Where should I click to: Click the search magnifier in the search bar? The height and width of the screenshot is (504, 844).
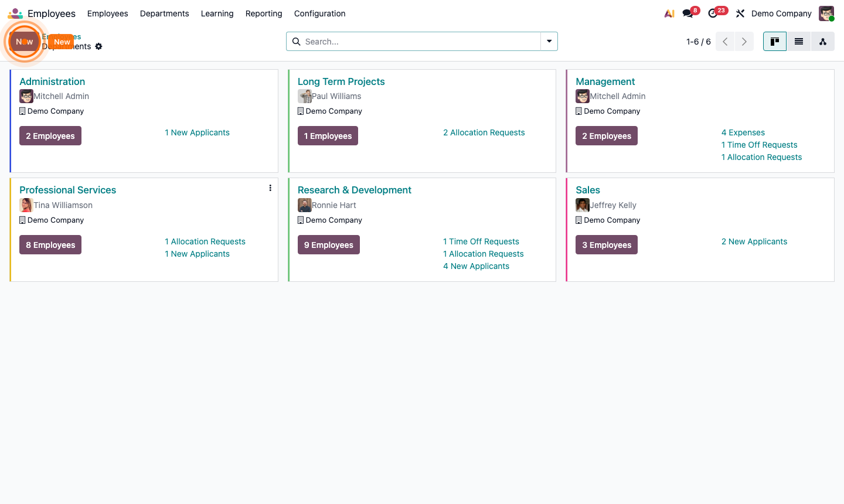pyautogui.click(x=296, y=41)
